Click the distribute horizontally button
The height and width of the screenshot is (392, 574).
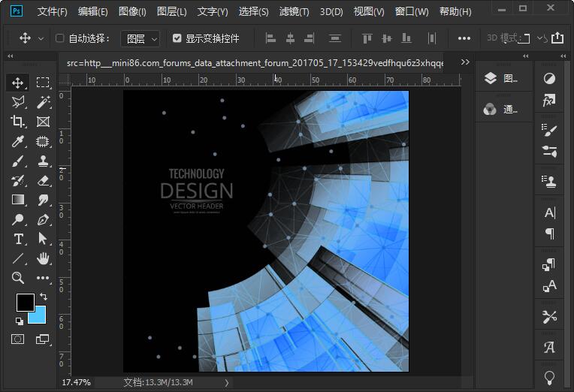click(432, 38)
